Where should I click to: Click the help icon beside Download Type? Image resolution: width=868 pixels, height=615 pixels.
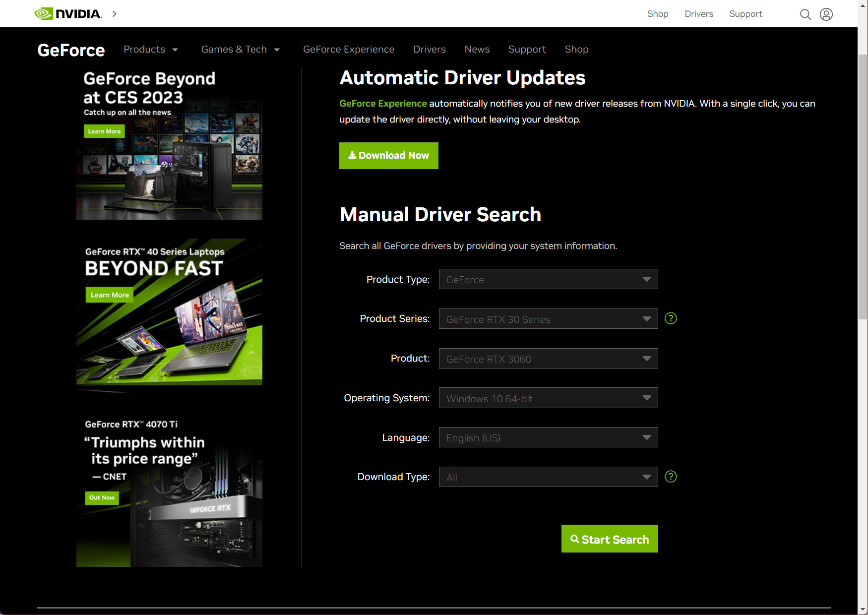tap(670, 477)
